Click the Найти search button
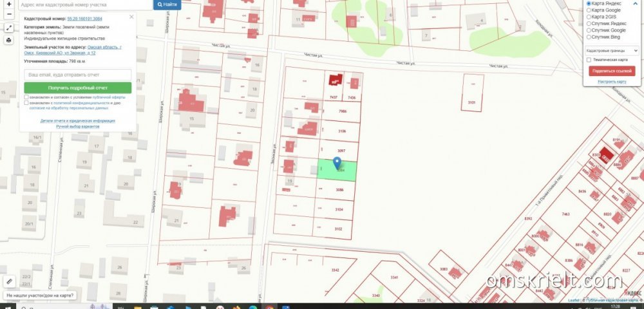 [167, 5]
